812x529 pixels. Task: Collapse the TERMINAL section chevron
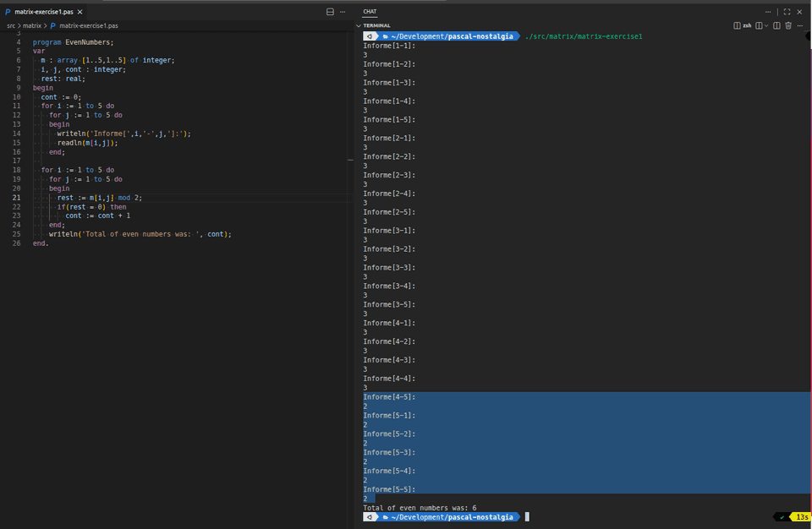click(359, 25)
